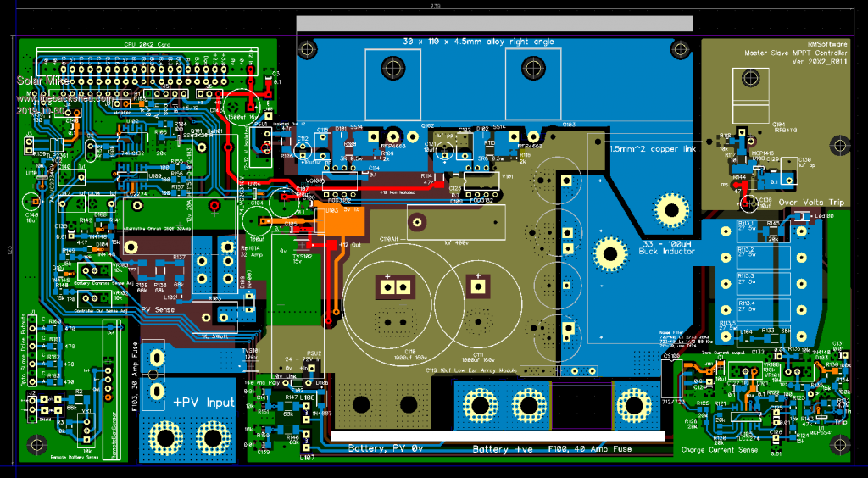Screen dimensions: 868x478
Task: Click the +PV Input label
Action: [x=203, y=402]
